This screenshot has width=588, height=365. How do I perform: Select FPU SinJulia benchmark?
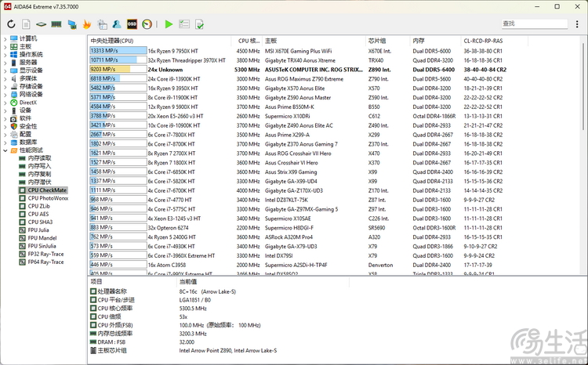pos(42,246)
